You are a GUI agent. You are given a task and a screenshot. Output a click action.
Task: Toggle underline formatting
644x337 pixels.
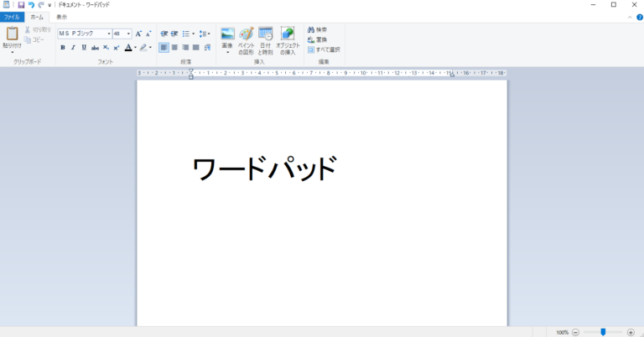[x=84, y=48]
